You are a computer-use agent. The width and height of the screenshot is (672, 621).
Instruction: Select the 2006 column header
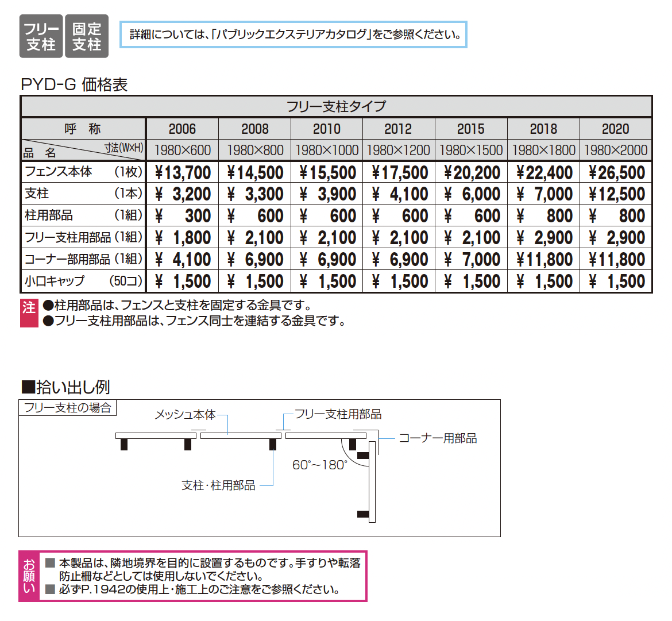pos(182,129)
